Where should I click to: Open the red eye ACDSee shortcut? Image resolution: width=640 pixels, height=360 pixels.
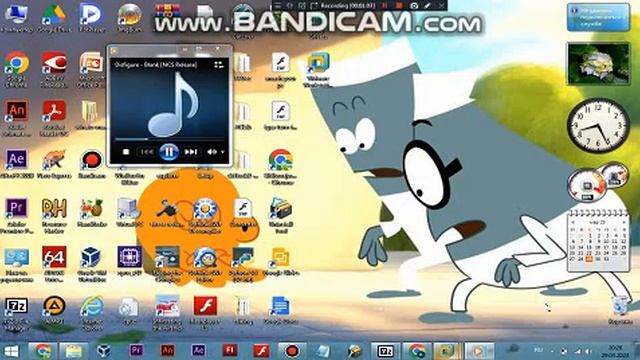54,69
